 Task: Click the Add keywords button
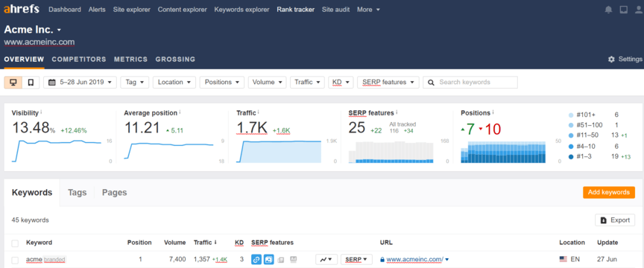coord(609,193)
